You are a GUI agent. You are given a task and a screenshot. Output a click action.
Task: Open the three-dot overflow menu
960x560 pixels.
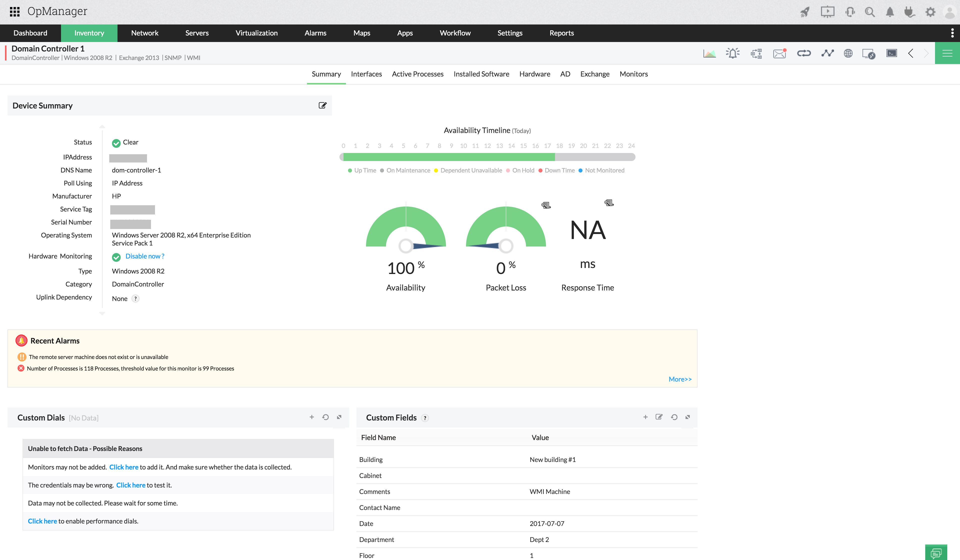point(952,33)
